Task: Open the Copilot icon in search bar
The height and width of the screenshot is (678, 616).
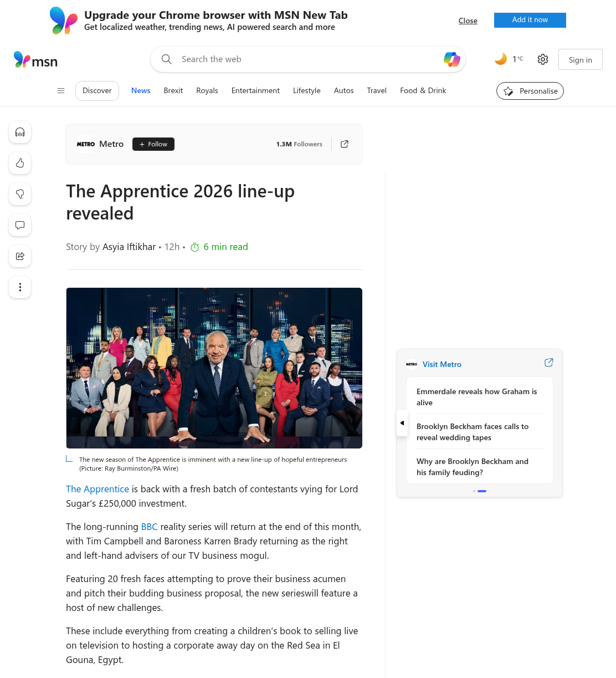Action: click(x=452, y=59)
